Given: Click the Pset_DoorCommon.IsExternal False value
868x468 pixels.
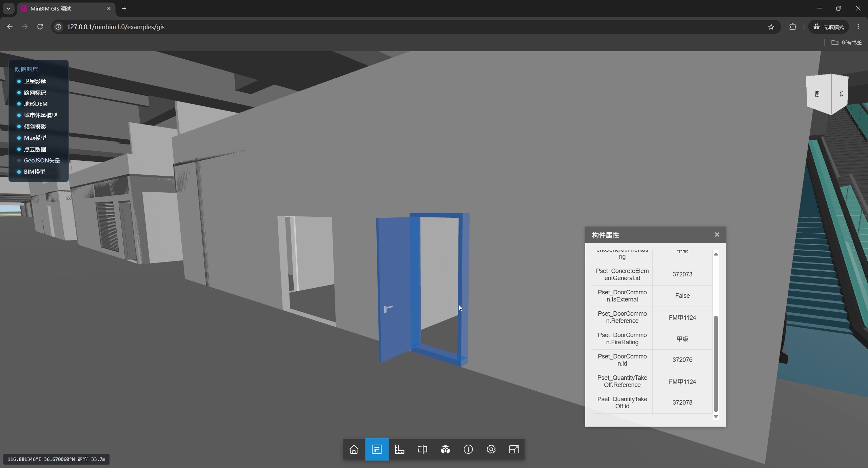Looking at the screenshot, I should tap(682, 296).
